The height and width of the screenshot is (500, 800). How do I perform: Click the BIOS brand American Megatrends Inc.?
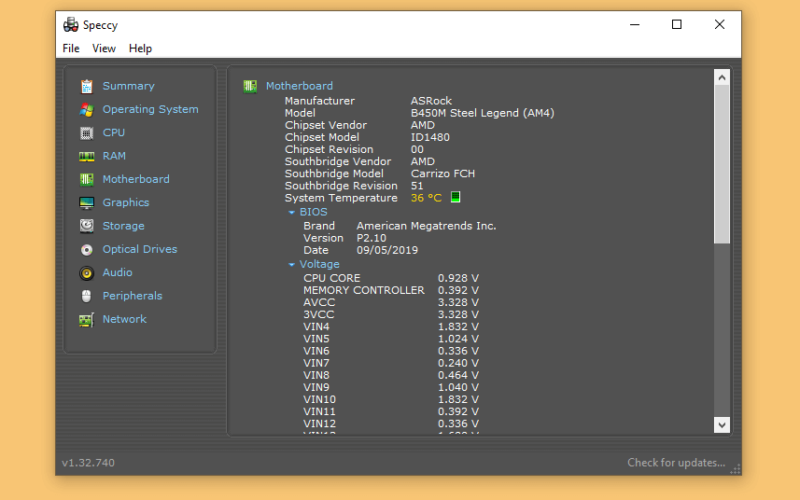click(426, 226)
